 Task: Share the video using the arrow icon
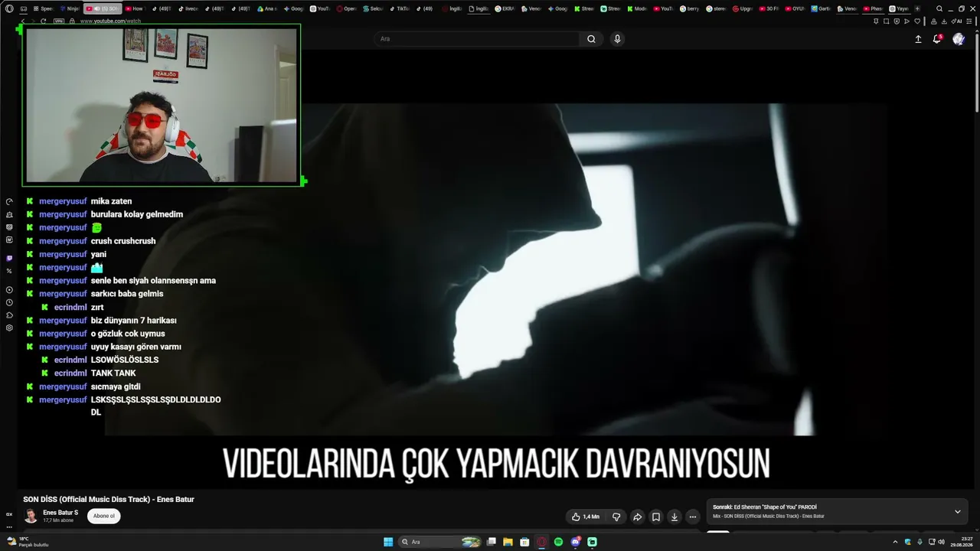tap(637, 517)
